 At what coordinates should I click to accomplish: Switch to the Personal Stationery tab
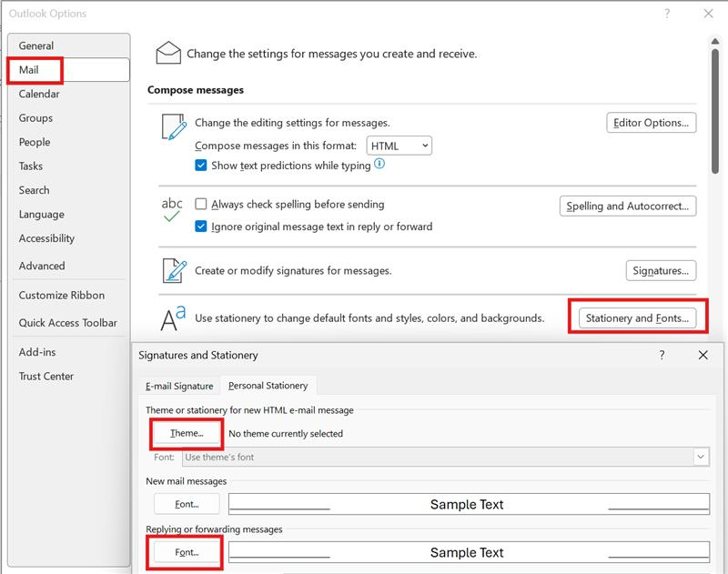(268, 386)
